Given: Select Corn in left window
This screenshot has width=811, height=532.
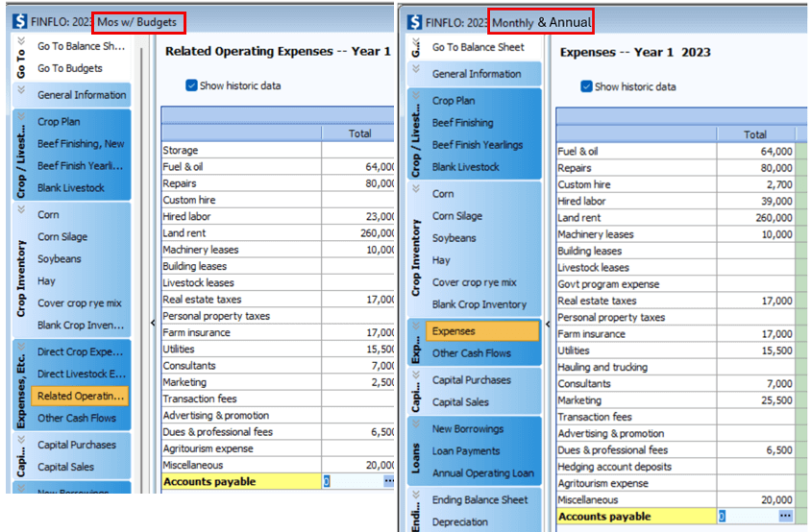Looking at the screenshot, I should (x=48, y=214).
